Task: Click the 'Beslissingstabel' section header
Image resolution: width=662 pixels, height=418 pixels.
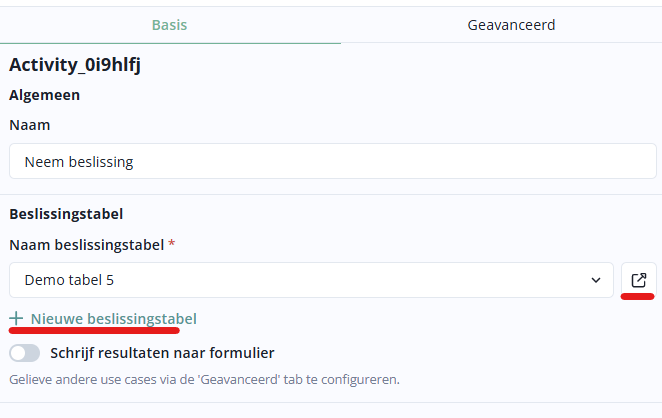Action: (66, 214)
